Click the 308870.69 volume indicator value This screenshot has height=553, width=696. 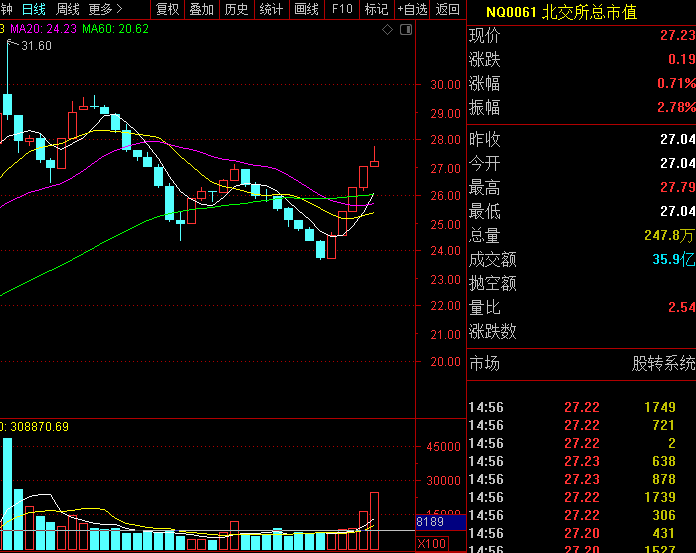[39, 427]
